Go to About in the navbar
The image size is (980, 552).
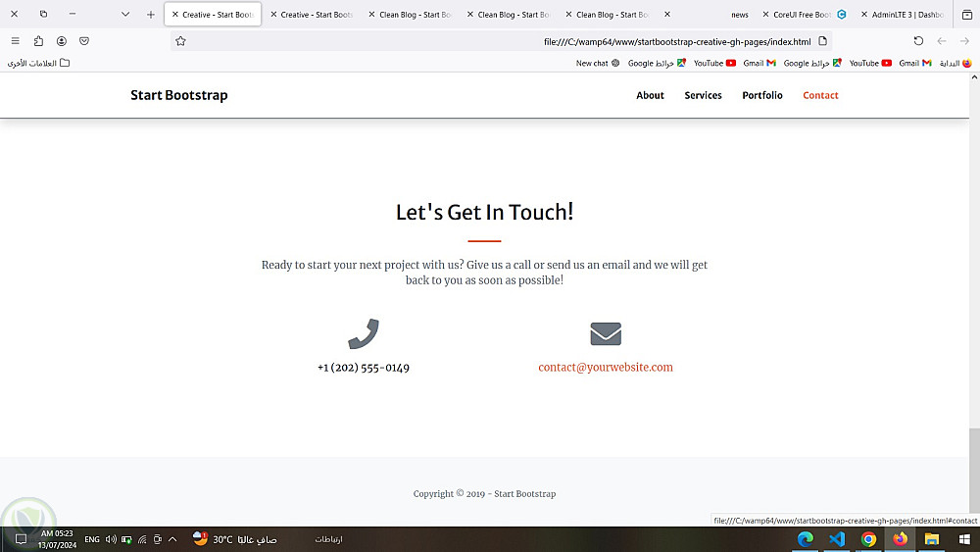[650, 95]
